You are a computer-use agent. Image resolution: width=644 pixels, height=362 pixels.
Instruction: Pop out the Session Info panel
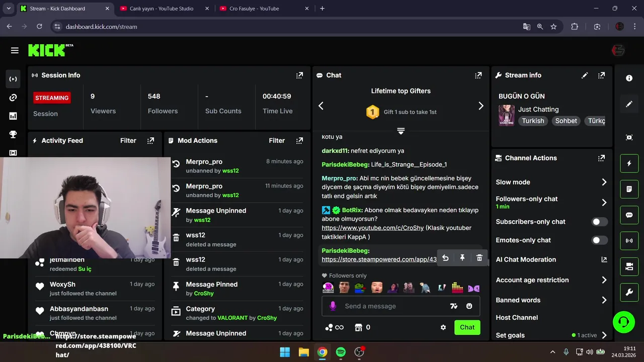300,75
